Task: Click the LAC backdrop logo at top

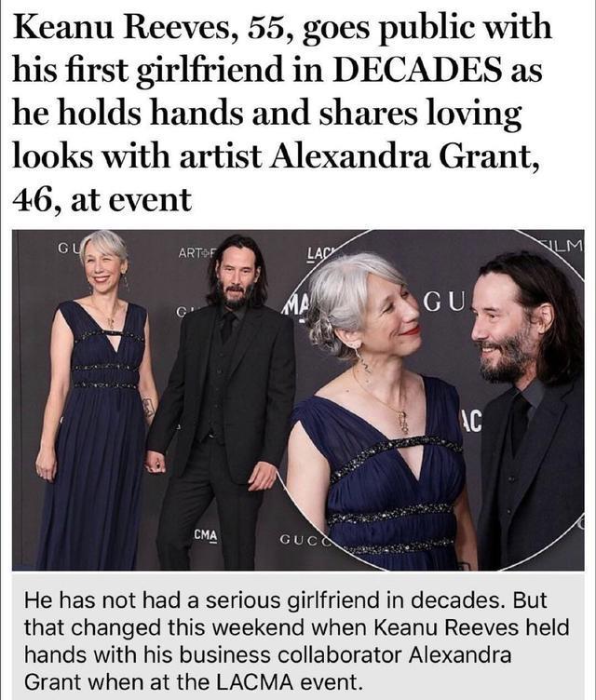Action: point(320,254)
